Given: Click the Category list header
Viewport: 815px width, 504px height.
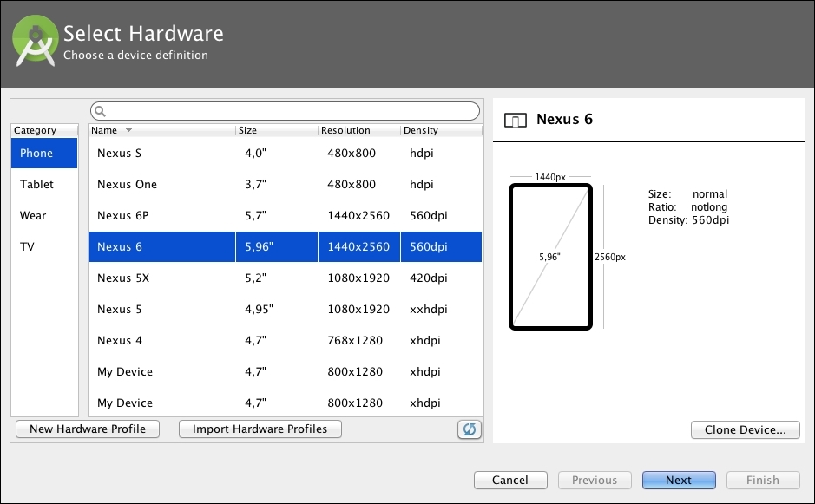Looking at the screenshot, I should (44, 130).
